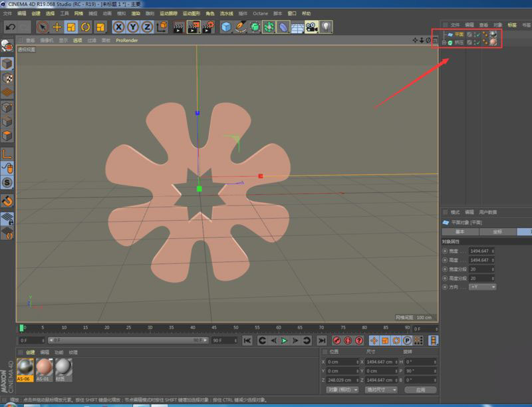The height and width of the screenshot is (407, 532).
Task: Open the 方向 +Y orientation dropdown
Action: point(483,287)
